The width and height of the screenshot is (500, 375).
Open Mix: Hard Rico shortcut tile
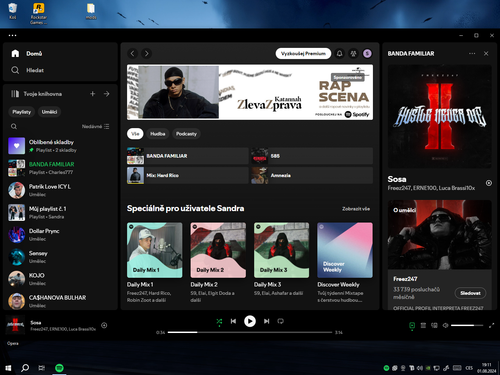pyautogui.click(x=188, y=175)
